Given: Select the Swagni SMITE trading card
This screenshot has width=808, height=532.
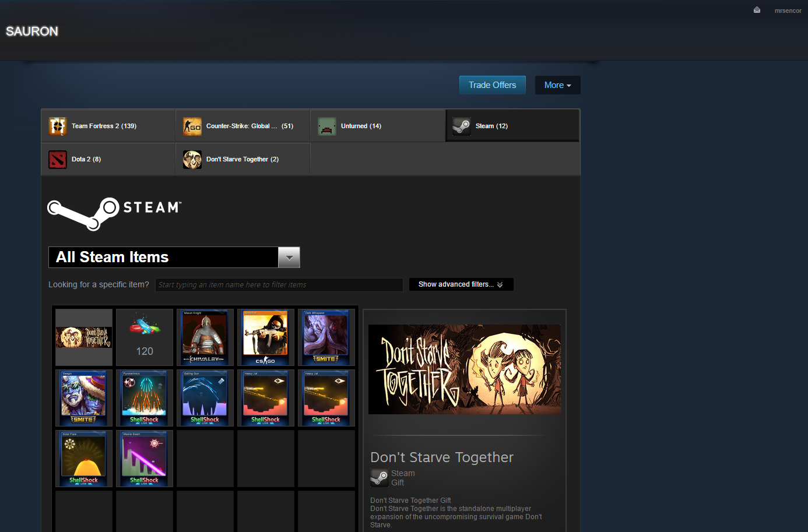Looking at the screenshot, I should (84, 398).
